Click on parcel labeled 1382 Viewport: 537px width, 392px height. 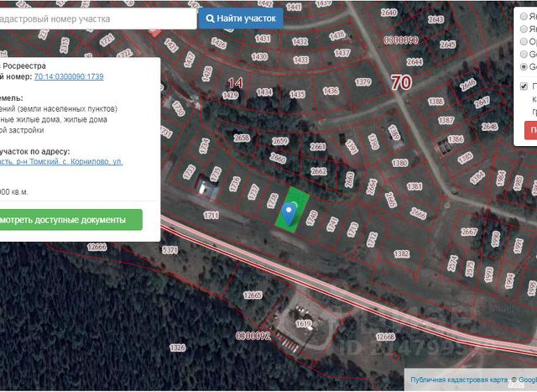401,253
